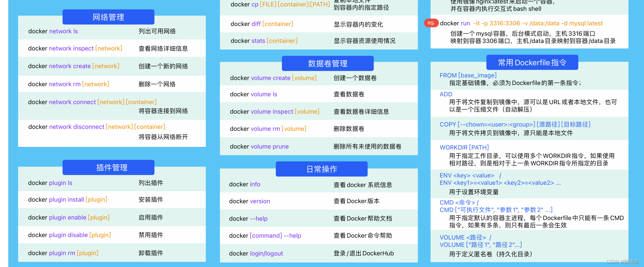Select docker volume rm [volume] command
Viewport: 644px width, 267px height.
(x=268, y=129)
